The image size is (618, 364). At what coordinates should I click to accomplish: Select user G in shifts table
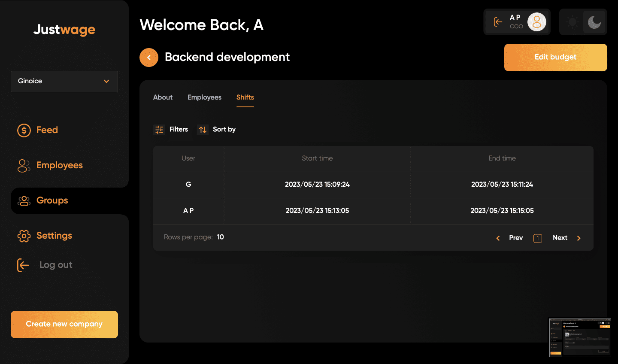point(188,185)
